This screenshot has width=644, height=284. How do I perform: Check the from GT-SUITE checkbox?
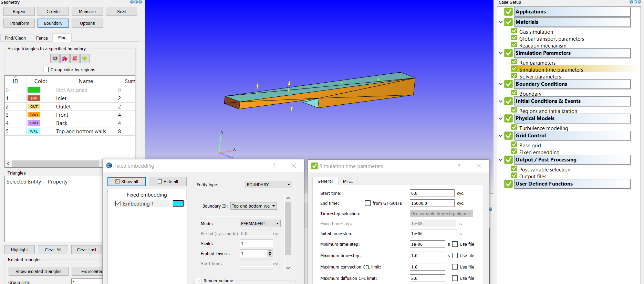point(368,203)
